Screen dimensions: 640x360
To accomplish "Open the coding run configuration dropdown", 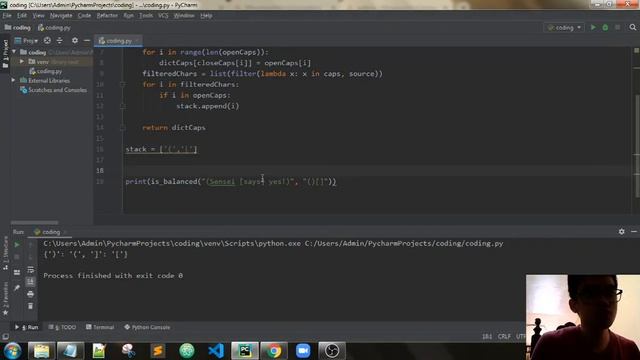I will [564, 27].
